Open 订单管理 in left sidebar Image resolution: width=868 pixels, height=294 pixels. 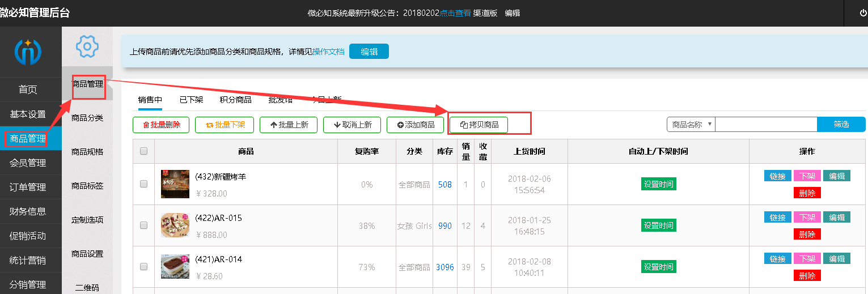click(28, 187)
